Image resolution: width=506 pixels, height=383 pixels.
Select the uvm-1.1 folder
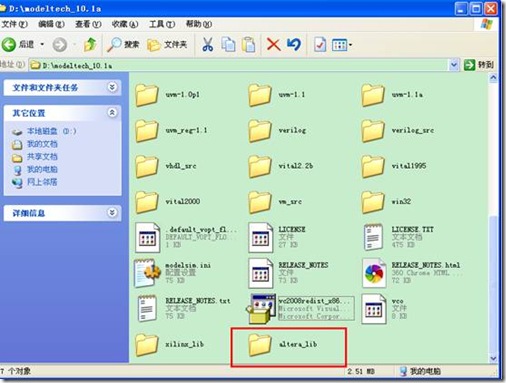(277, 95)
